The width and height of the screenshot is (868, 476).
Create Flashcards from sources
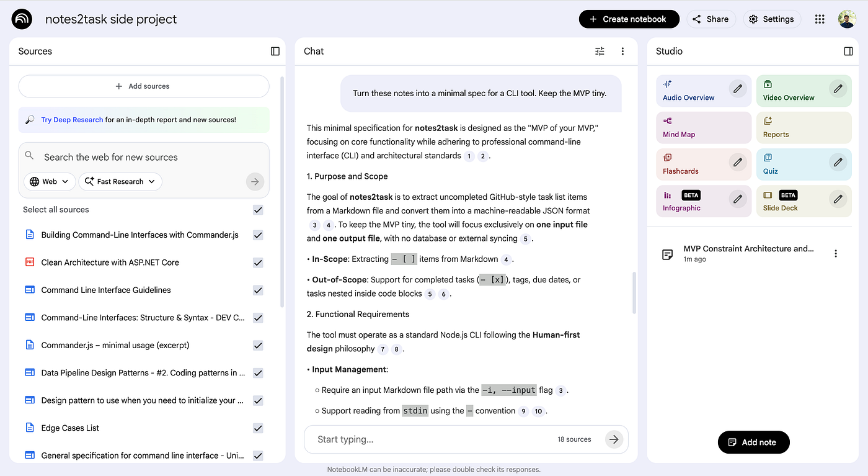point(704,164)
